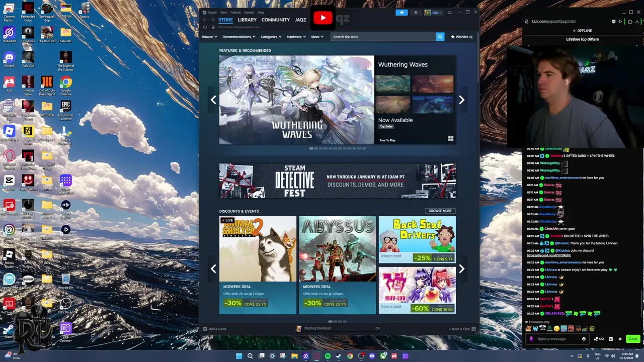Viewport: 644px width, 362px height.
Task: Open the Muv-Luv today's deal card
Action: pos(417,290)
